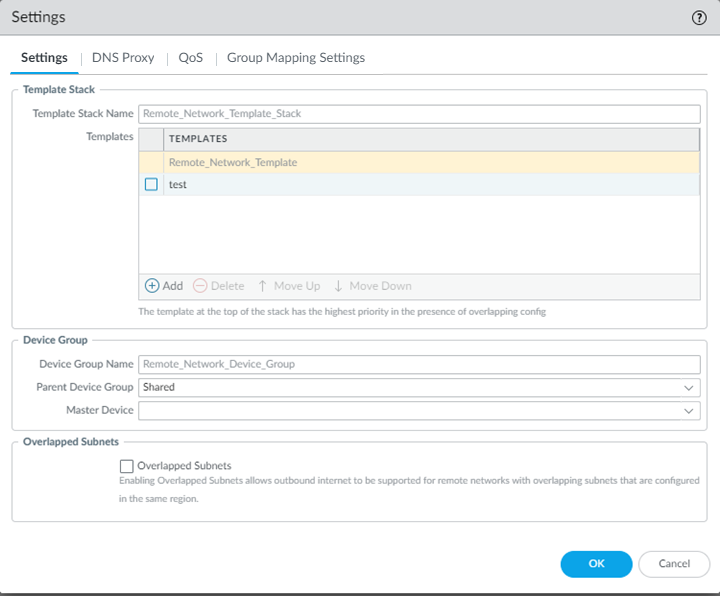
Task: Switch to the DNS Proxy tab
Action: pos(123,58)
